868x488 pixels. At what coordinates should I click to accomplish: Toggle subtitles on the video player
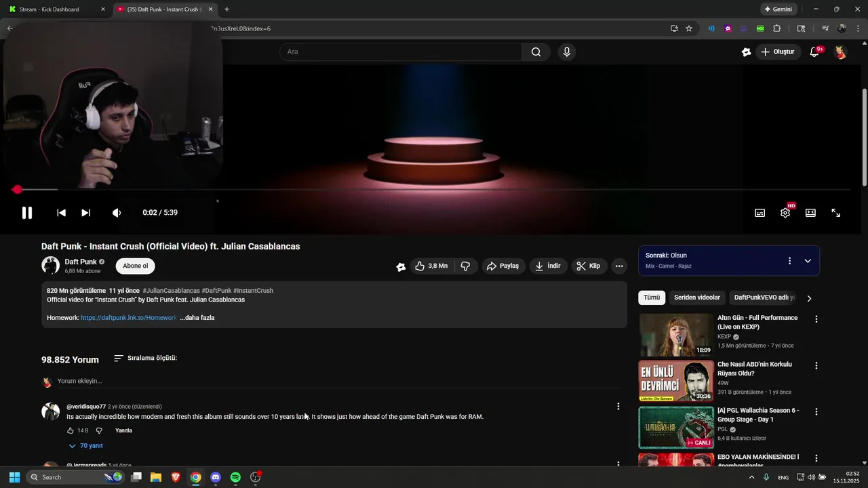[760, 213]
